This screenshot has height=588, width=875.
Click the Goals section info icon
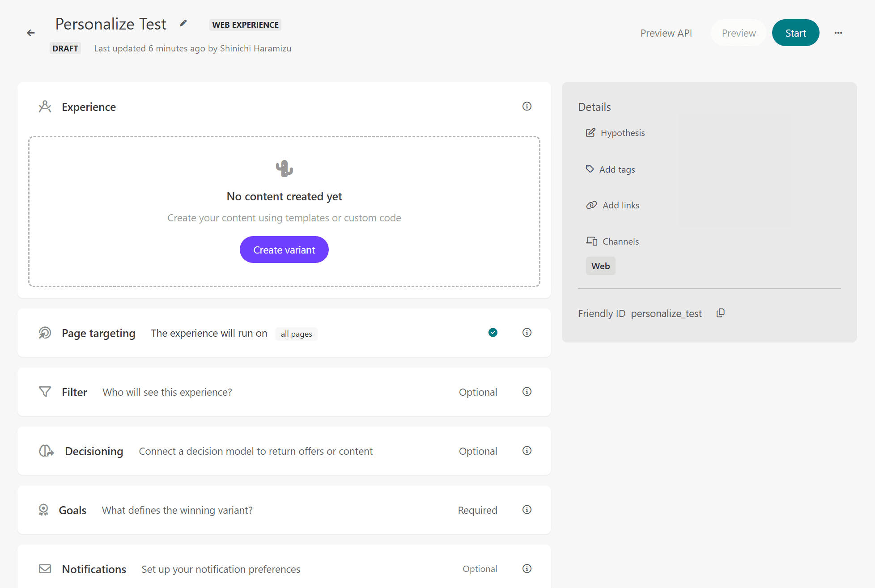527,510
